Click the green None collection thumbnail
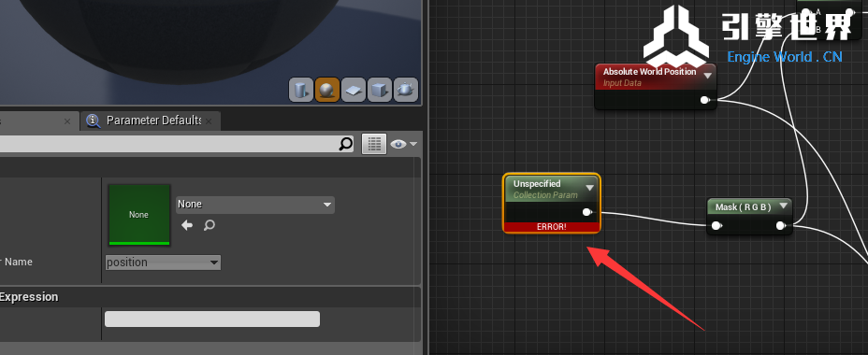This screenshot has height=355, width=868. pyautogui.click(x=139, y=215)
